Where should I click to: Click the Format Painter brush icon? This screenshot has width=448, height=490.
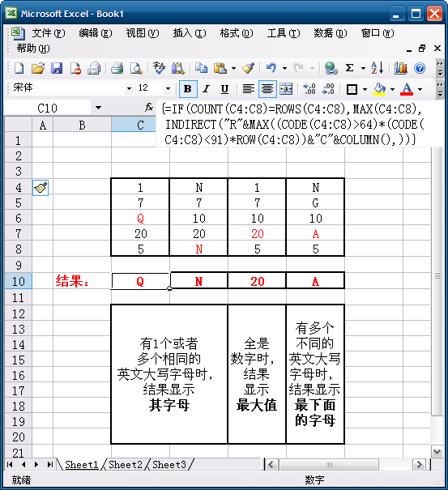click(x=248, y=68)
